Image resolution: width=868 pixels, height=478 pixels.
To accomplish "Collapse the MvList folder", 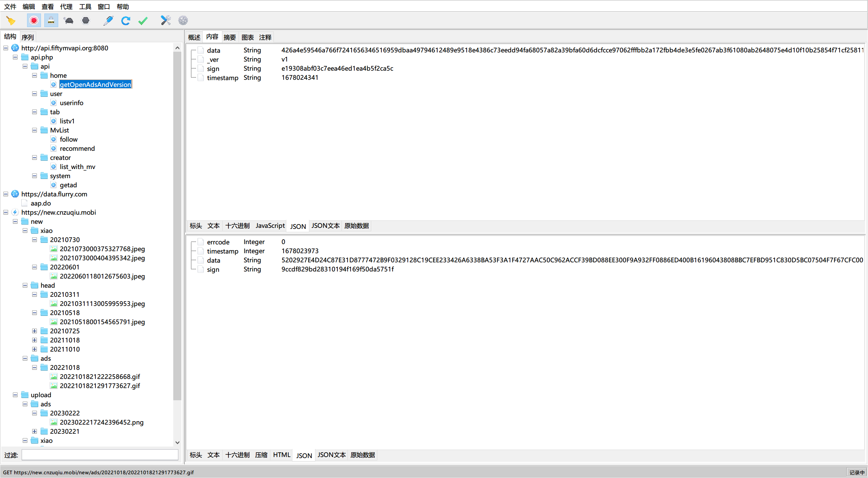I will [35, 130].
